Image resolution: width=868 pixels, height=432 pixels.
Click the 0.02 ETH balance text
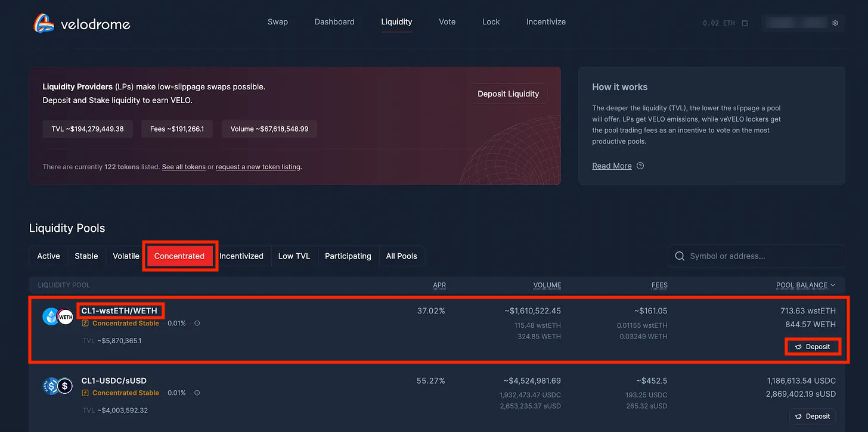point(719,23)
